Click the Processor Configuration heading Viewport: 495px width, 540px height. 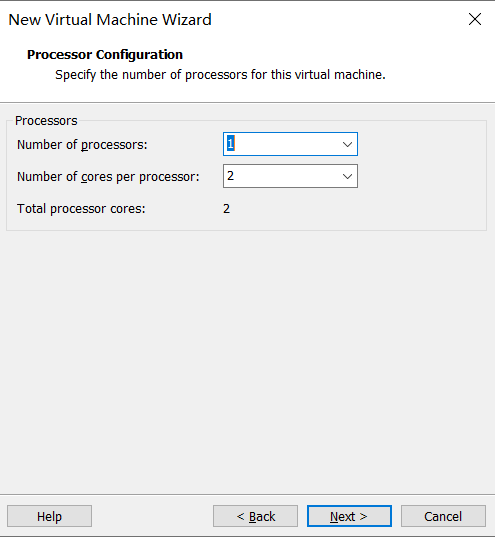coord(105,54)
